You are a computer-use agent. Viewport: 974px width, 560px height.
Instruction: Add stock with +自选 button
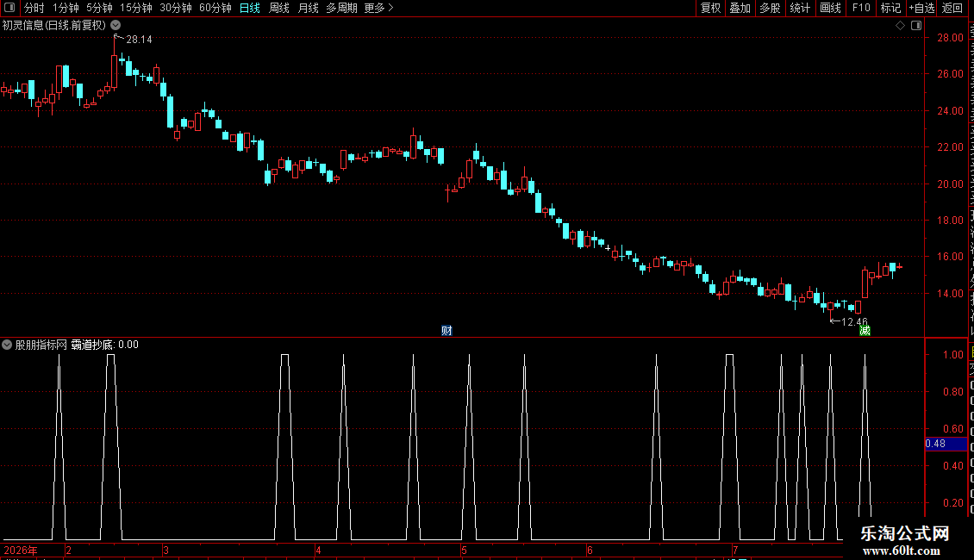click(x=921, y=8)
